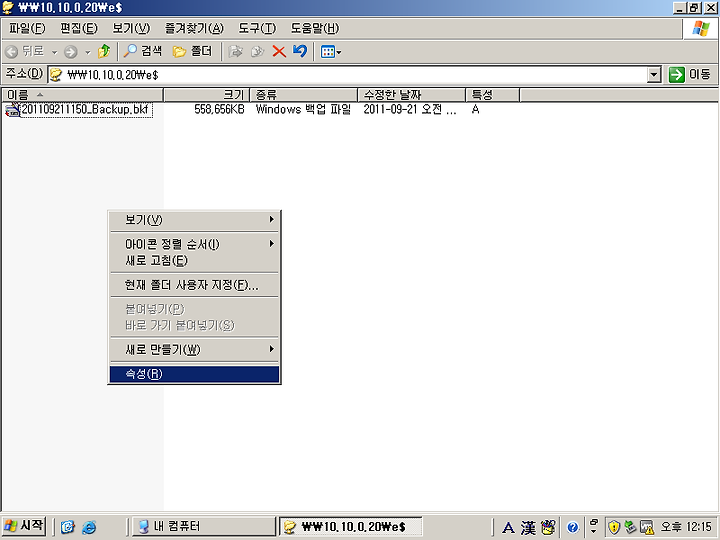
Task: Click the IME 'A' language mode icon
Action: point(508,528)
